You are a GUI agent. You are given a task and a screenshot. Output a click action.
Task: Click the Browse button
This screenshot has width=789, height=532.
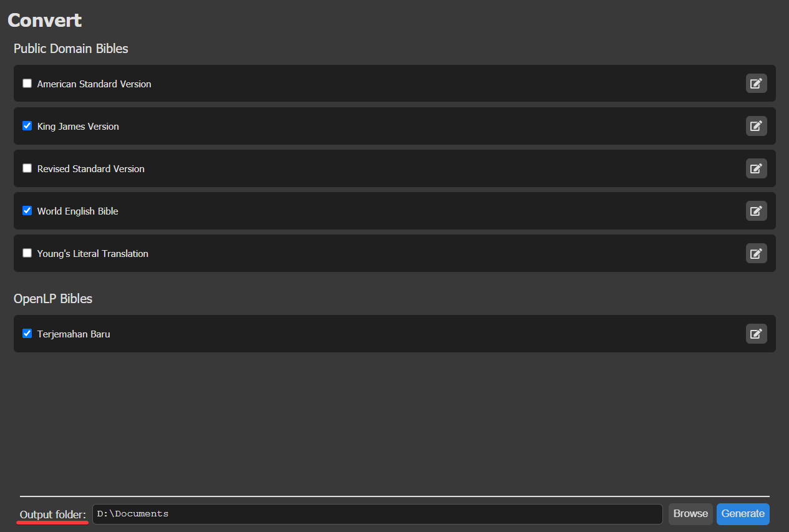(690, 514)
